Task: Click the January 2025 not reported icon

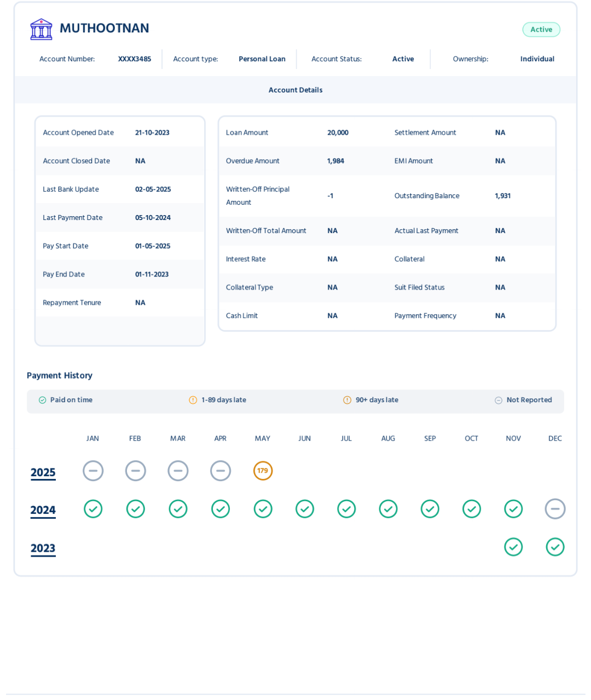Action: (x=93, y=471)
